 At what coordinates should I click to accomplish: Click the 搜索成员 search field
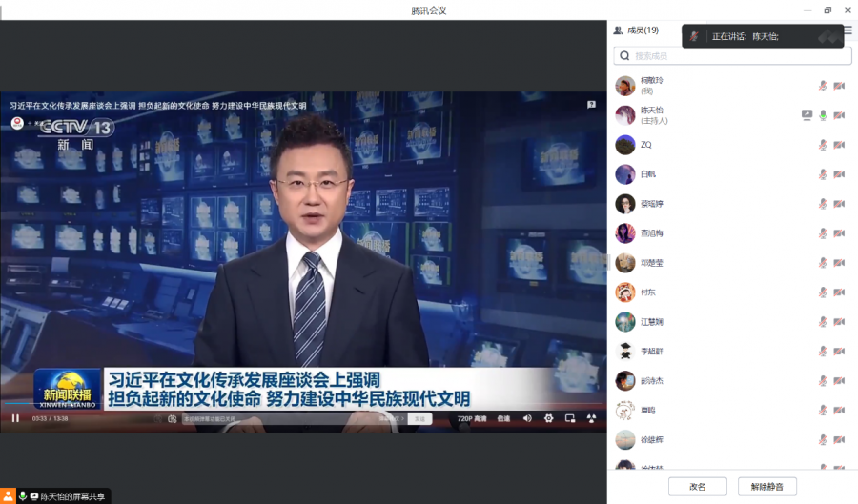732,56
